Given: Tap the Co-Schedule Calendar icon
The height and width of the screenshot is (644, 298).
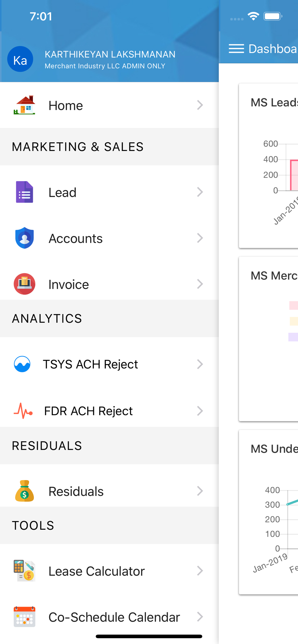Looking at the screenshot, I should tap(25, 617).
